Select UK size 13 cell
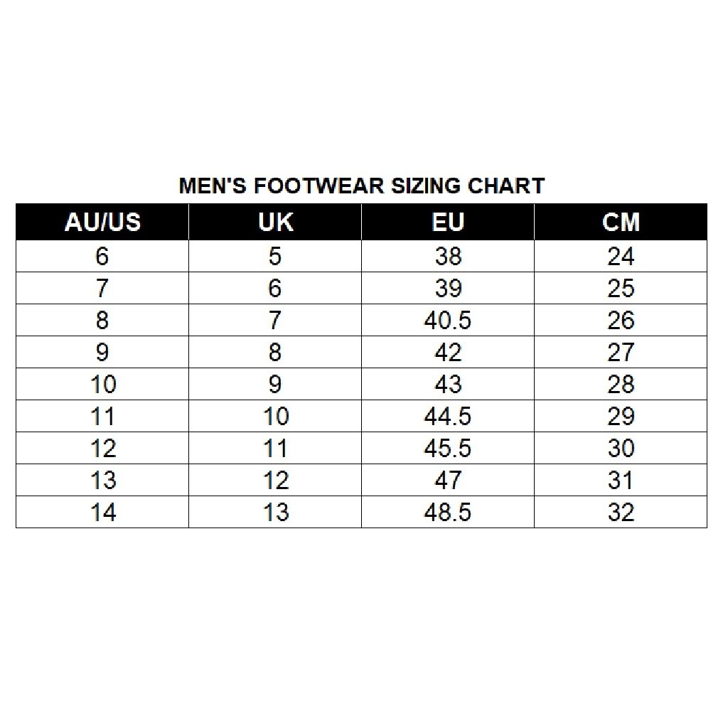The height and width of the screenshot is (728, 728). tap(275, 513)
